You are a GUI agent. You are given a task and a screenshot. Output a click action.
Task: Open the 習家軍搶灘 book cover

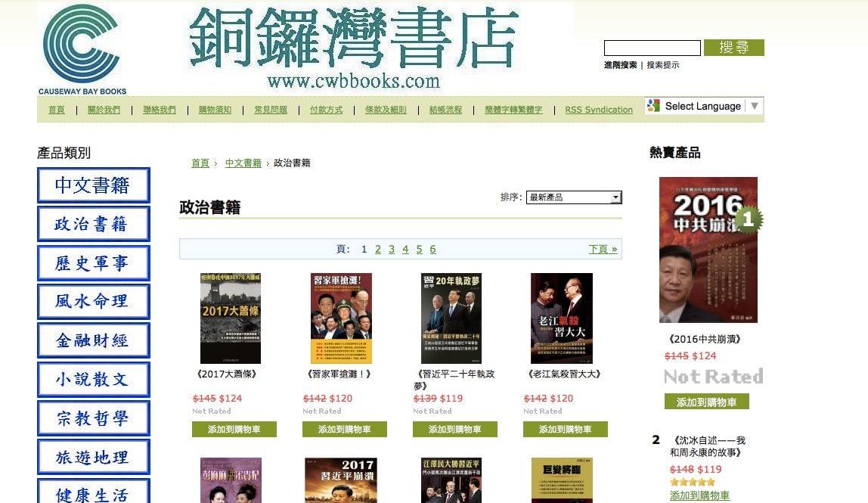click(341, 318)
